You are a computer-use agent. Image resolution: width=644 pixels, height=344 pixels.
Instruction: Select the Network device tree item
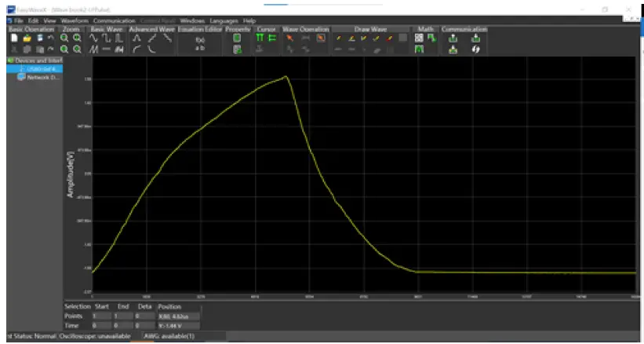point(40,77)
